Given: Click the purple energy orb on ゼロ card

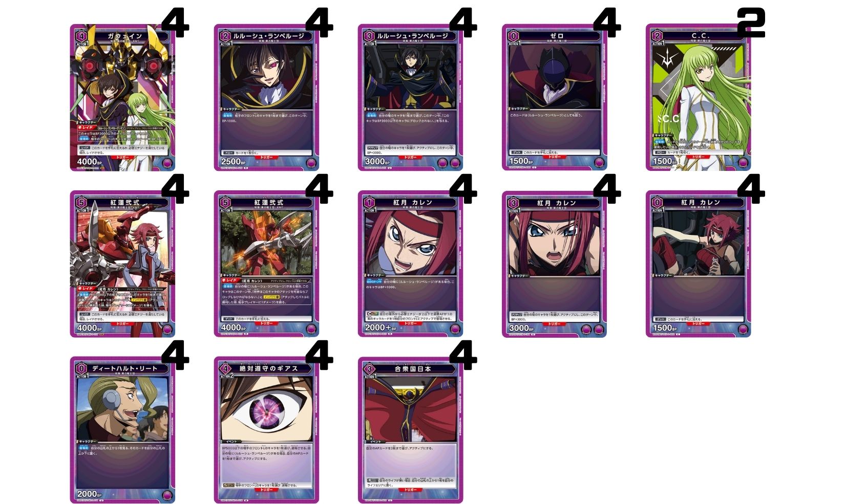Looking at the screenshot, I should pos(599,163).
